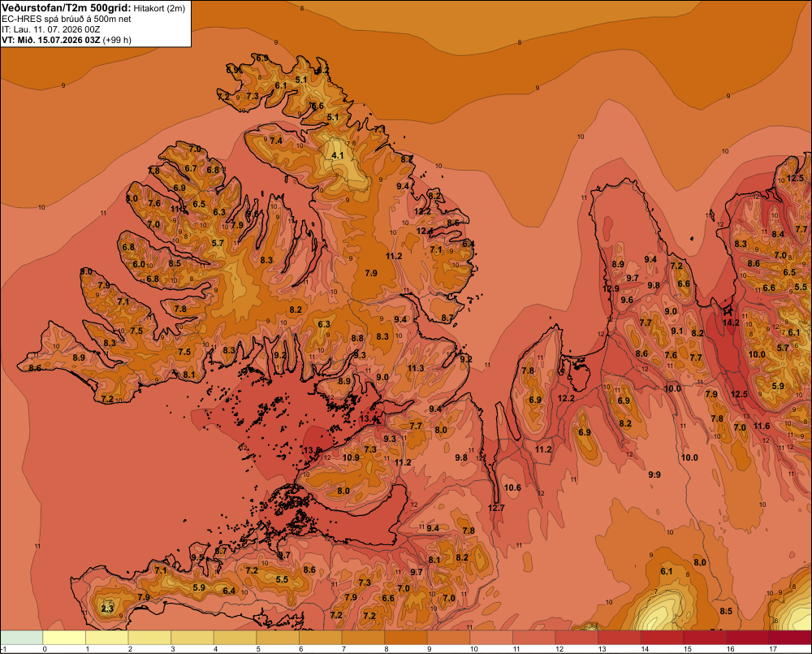Click the legend swatch between 16 and 17
The image size is (812, 654).
(747, 637)
